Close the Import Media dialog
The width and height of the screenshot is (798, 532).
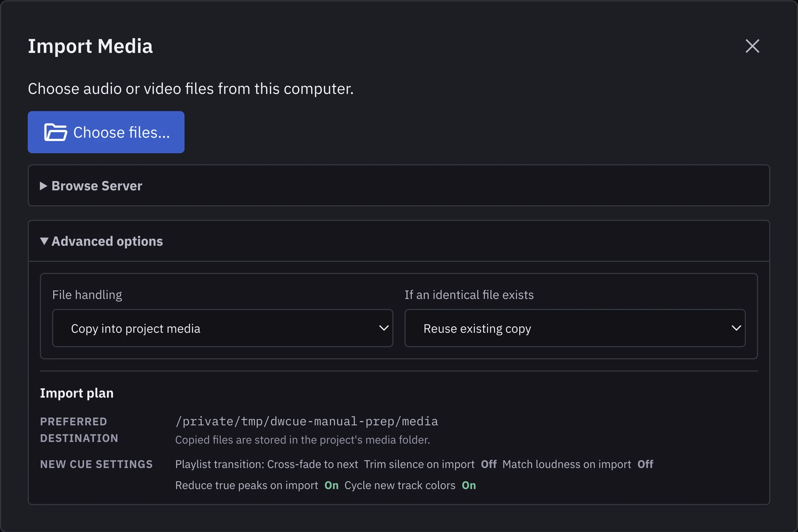(x=752, y=46)
